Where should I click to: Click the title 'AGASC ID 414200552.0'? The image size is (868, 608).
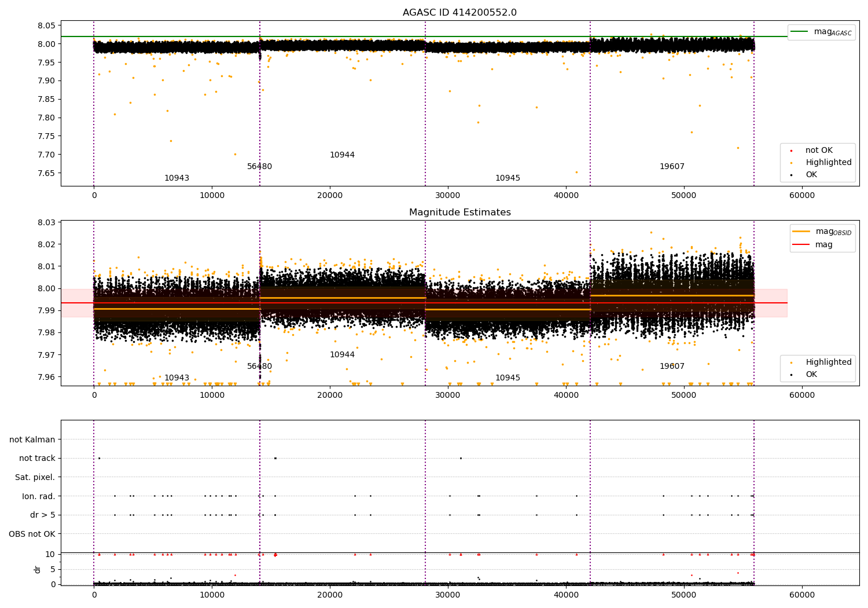[459, 13]
